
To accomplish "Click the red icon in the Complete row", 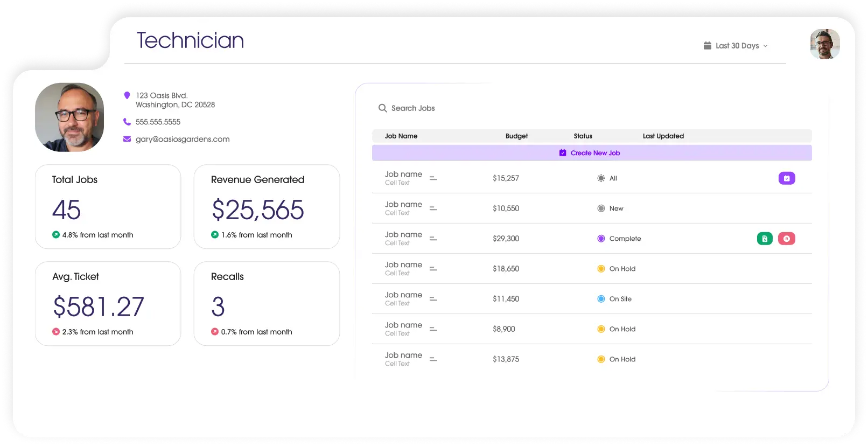I will 787,239.
